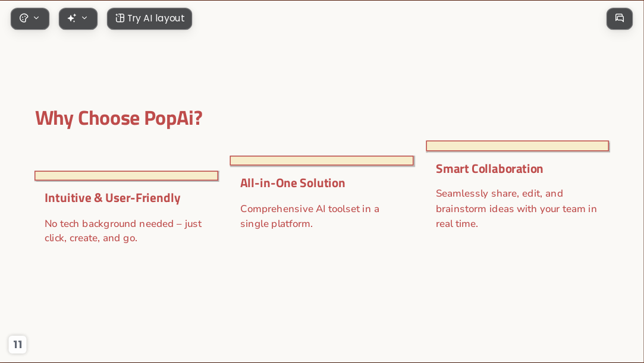Select the All-in-One Solution heading

(293, 183)
